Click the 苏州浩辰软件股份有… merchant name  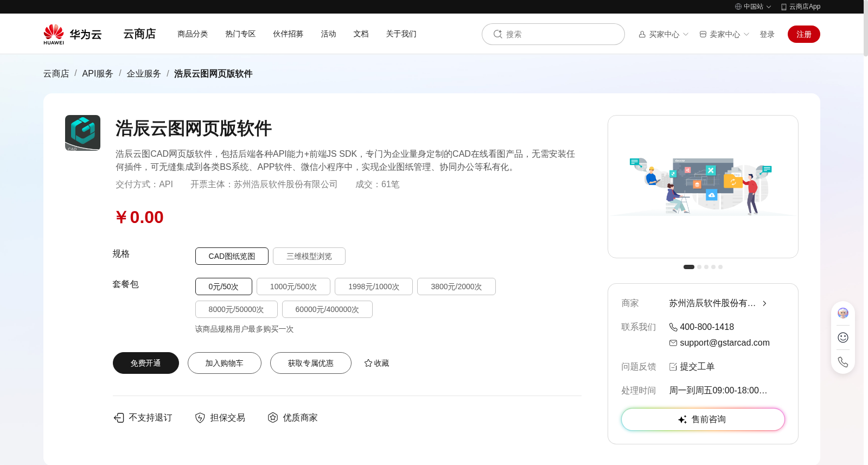point(712,303)
